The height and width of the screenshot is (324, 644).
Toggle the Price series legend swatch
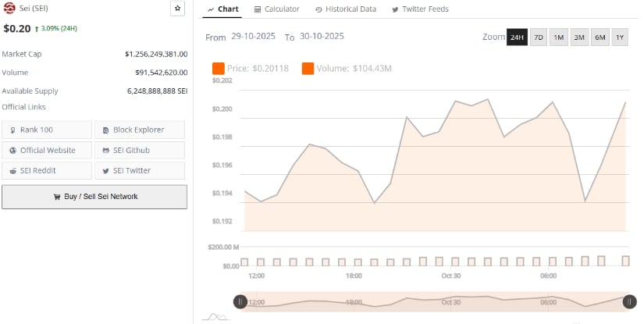coord(218,69)
